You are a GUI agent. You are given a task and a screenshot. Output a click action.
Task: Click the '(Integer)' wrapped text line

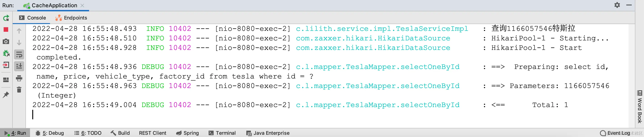(57, 95)
